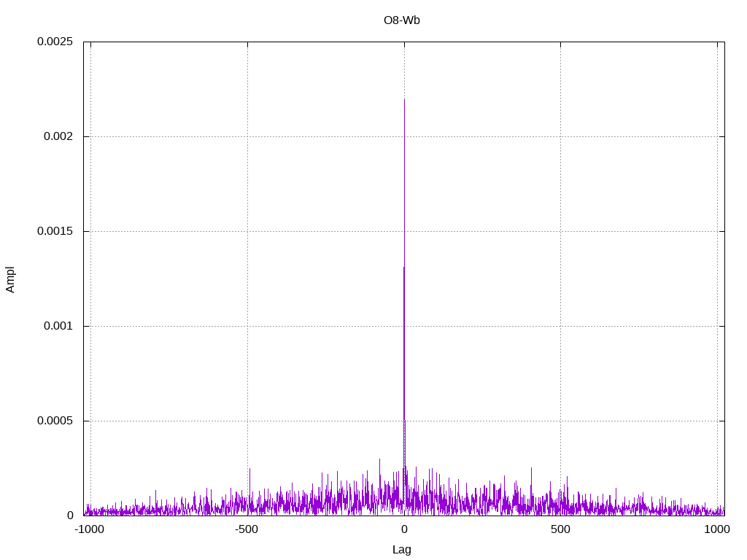747x560 pixels.
Task: Click the plot title O8-Wb
Action: (402, 20)
